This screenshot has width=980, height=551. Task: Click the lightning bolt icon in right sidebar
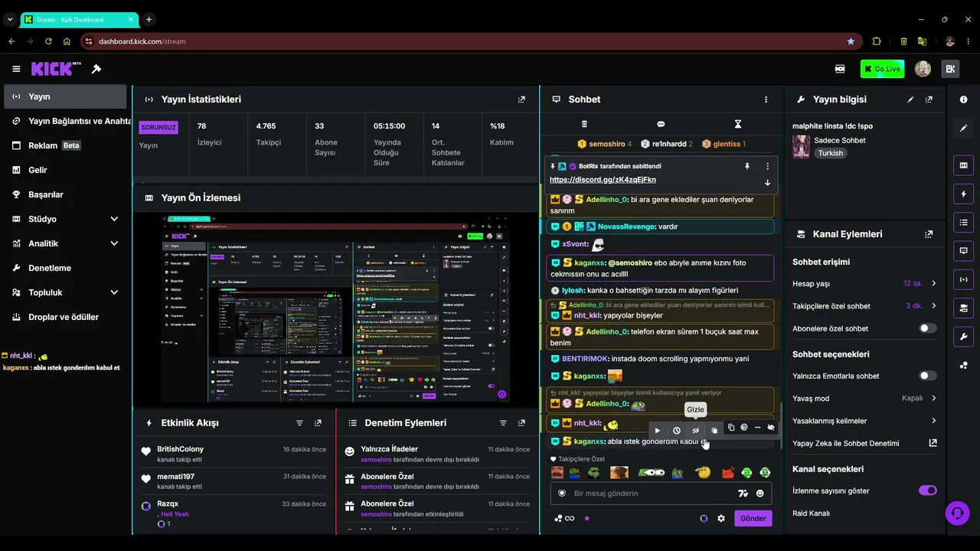click(963, 194)
